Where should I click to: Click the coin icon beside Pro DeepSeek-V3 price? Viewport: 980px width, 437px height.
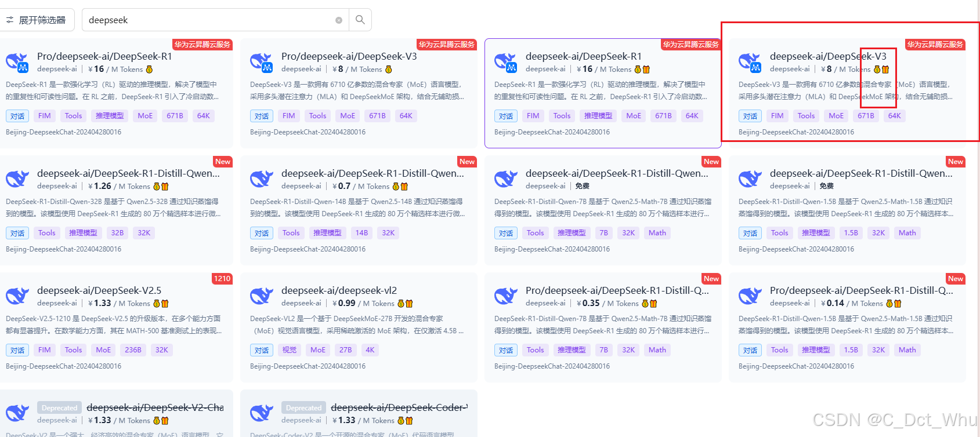(388, 70)
